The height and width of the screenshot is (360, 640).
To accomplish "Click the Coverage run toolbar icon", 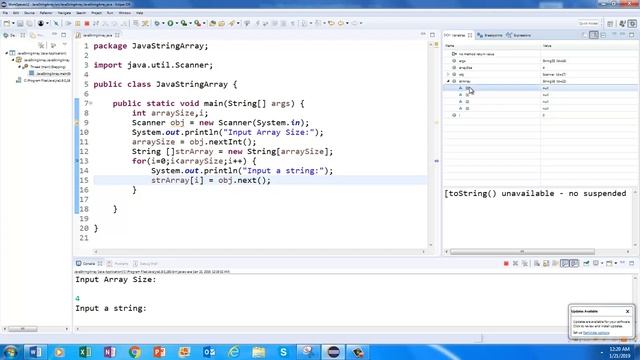I will click(184, 23).
